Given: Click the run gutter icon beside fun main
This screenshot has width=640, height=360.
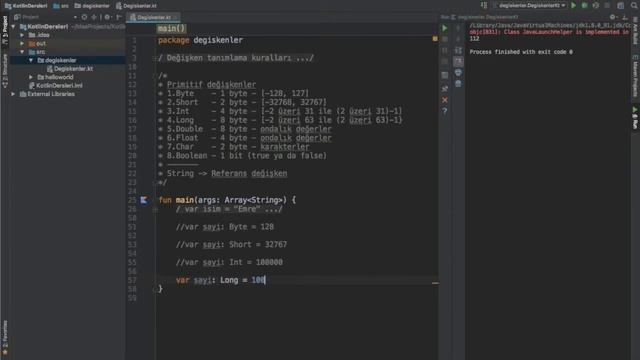Looking at the screenshot, I should (x=144, y=200).
